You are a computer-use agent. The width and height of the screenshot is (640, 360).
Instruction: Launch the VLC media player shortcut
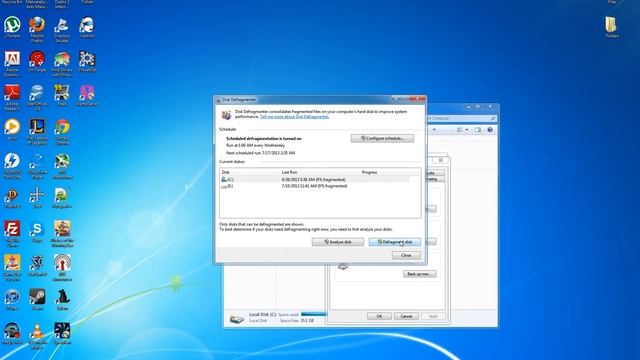[x=37, y=336]
